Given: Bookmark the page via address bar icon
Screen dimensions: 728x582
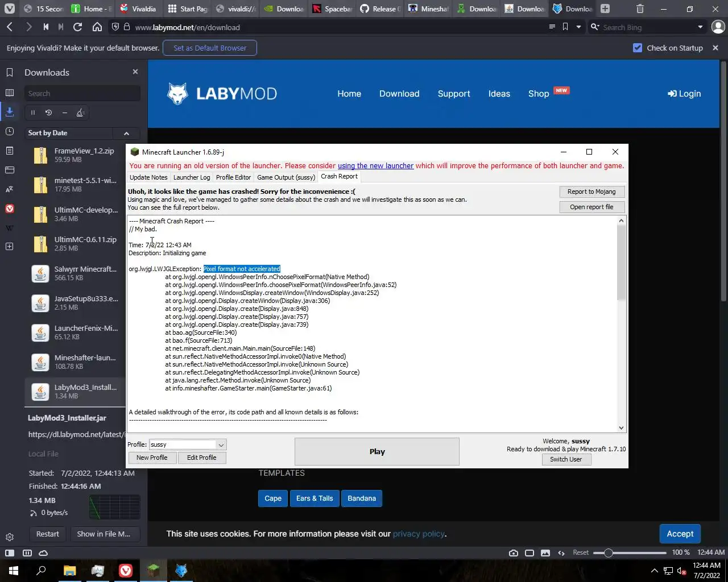Looking at the screenshot, I should (565, 27).
